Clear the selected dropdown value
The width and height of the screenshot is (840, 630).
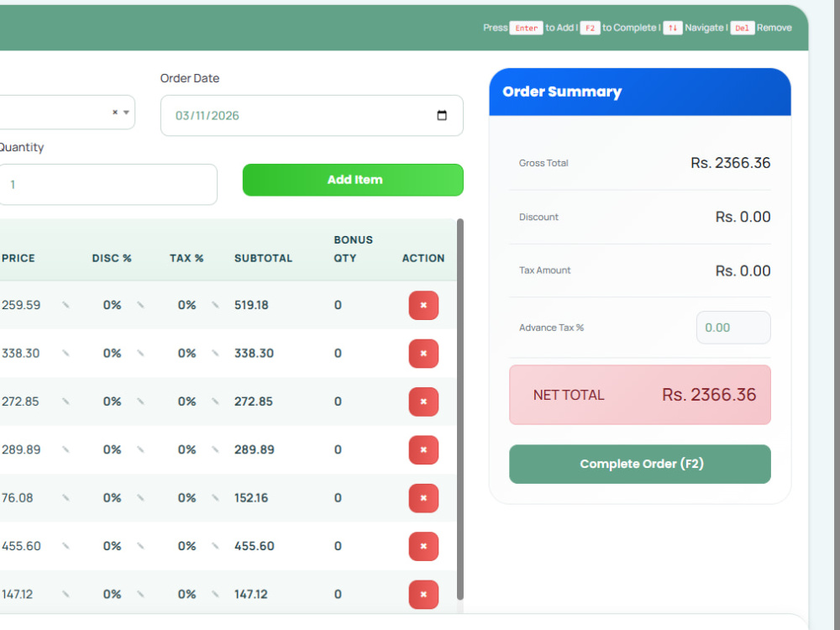pos(114,112)
